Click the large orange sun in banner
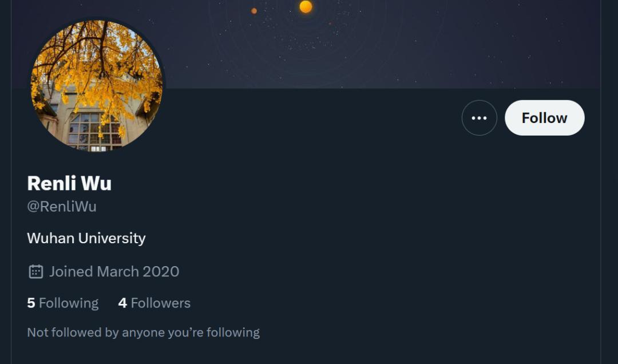The height and width of the screenshot is (364, 618). [306, 7]
